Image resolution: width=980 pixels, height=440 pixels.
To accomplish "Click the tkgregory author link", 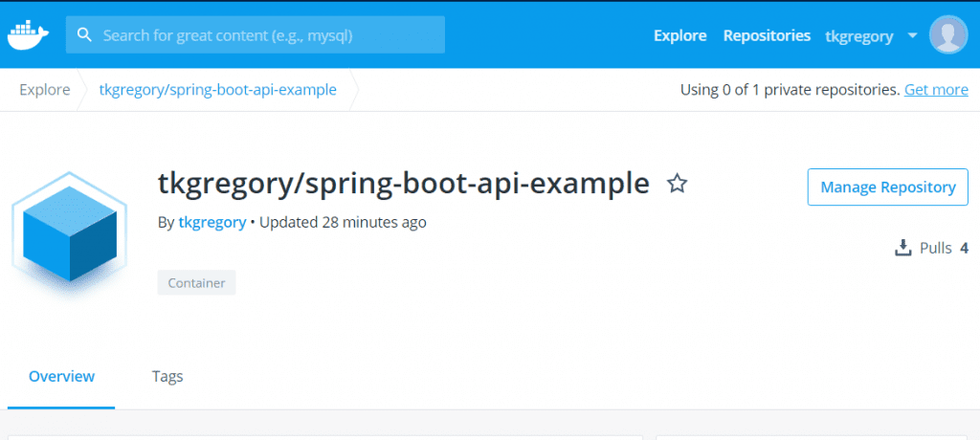I will click(x=212, y=222).
